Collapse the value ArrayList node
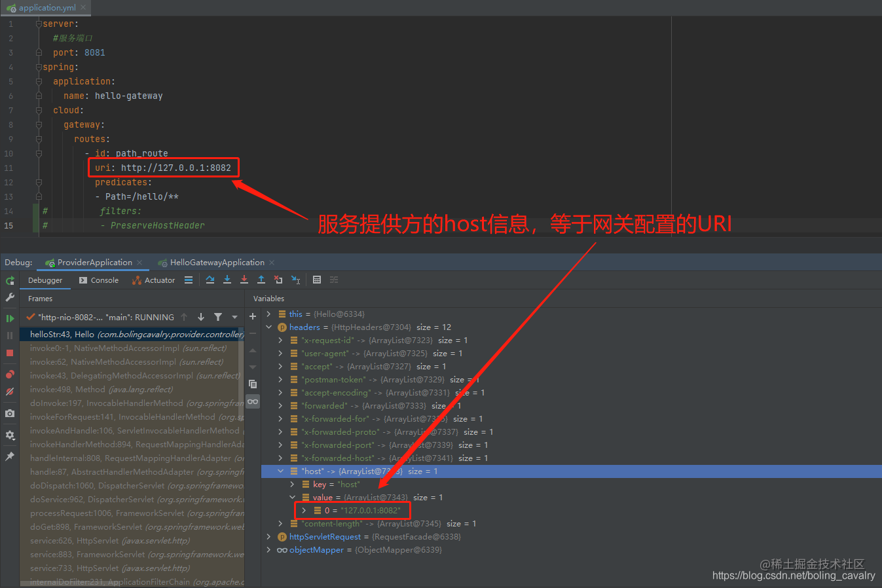The width and height of the screenshot is (882, 588). coord(293,498)
